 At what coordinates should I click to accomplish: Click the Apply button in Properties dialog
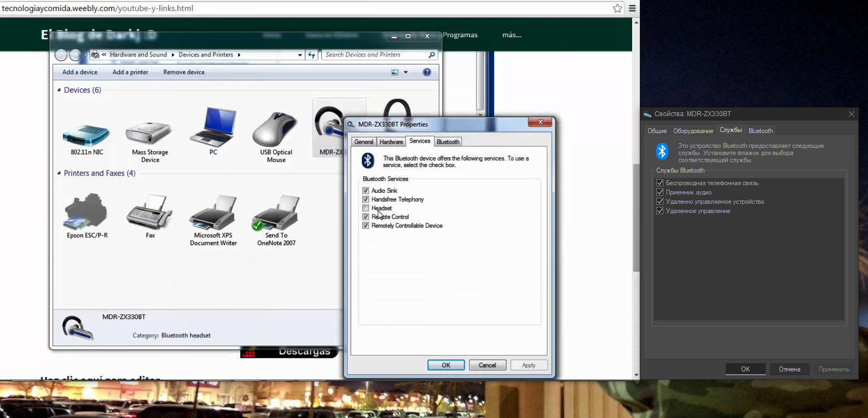529,365
